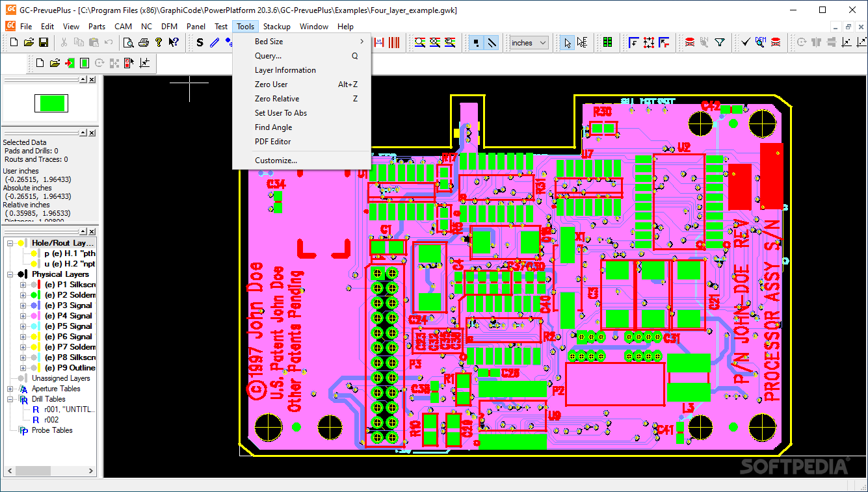Image resolution: width=868 pixels, height=492 pixels.
Task: Click the red vertical bars icon
Action: (394, 42)
